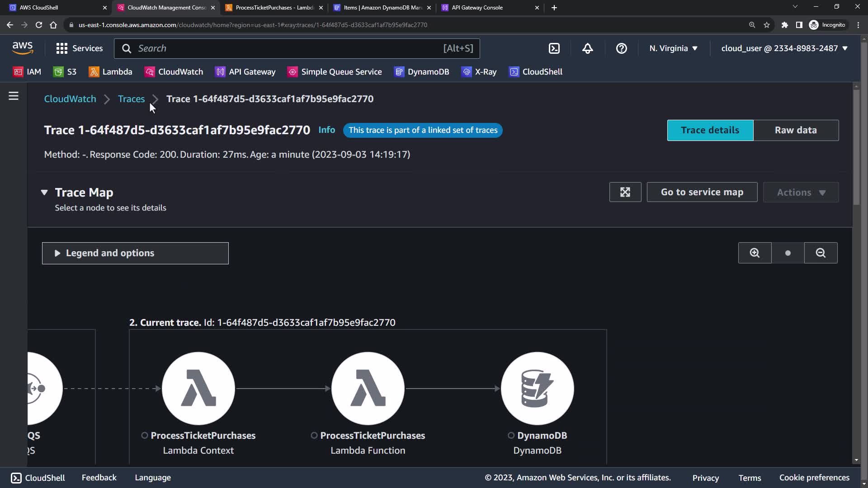The height and width of the screenshot is (488, 868).
Task: Select the DynamoDB node radio button
Action: tap(511, 436)
